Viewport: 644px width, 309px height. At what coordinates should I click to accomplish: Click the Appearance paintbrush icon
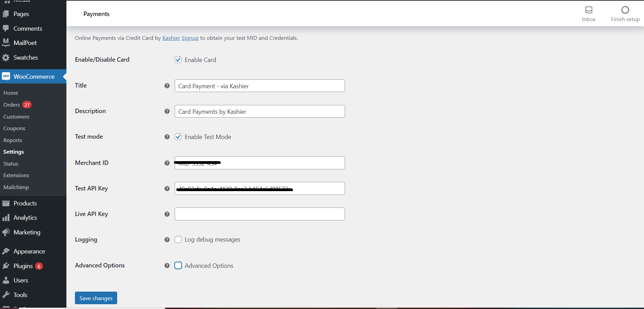(6, 251)
